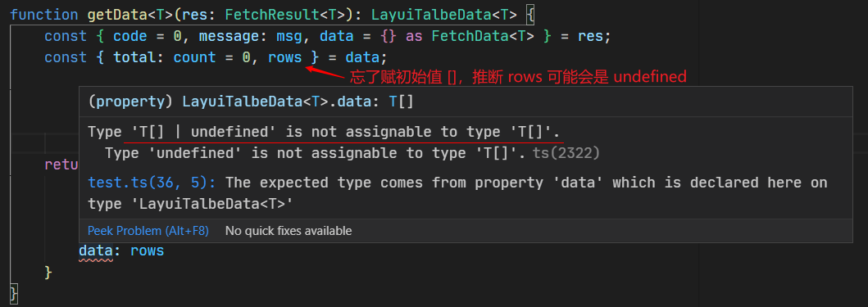Click the 'FetchResult' type in the signature

272,15
